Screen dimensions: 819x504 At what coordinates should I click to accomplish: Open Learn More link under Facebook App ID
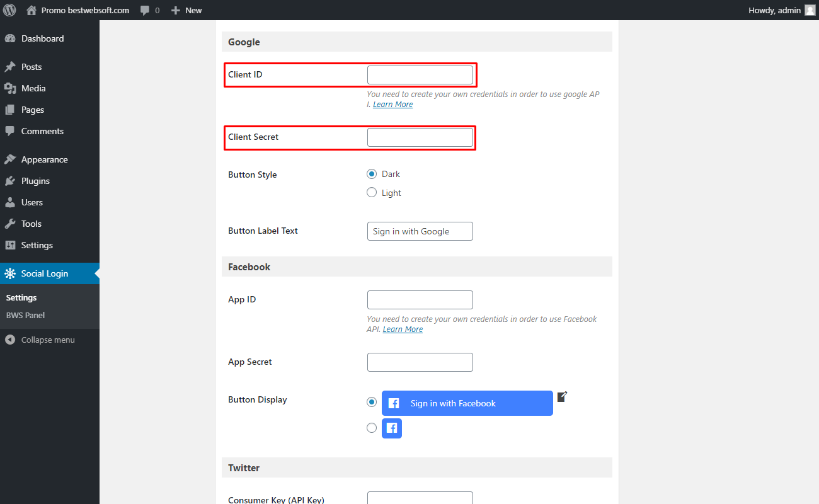(x=403, y=329)
